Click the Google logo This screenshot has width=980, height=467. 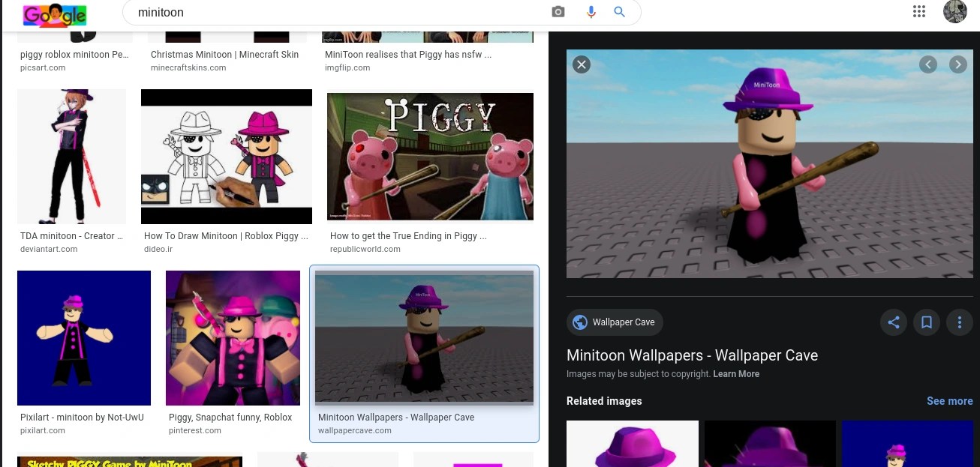(55, 14)
